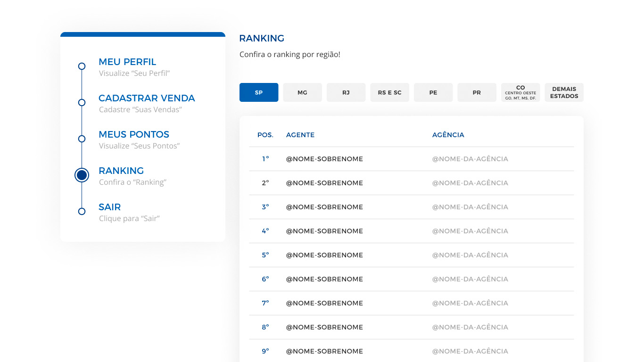Click the filled circle marker beside Ranking
Image resolution: width=644 pixels, height=362 pixels.
[82, 175]
